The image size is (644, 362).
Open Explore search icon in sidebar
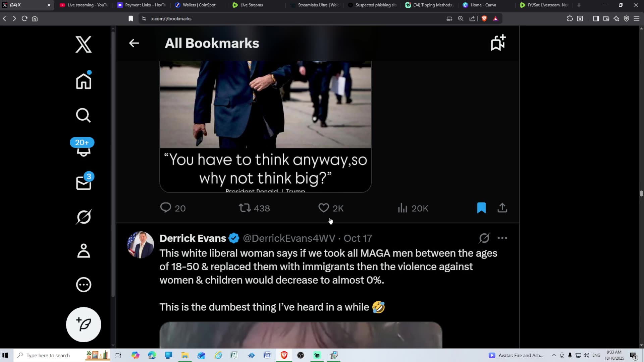point(84,115)
